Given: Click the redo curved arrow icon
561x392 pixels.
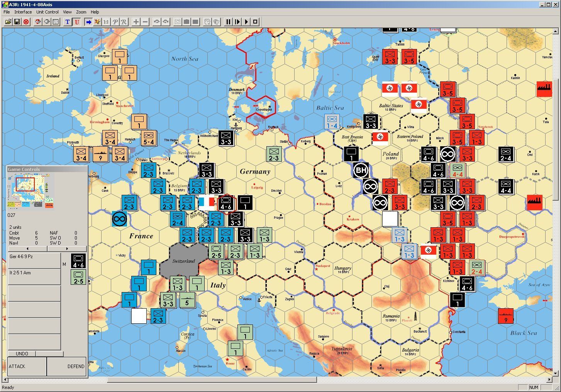Looking at the screenshot, I should click(x=166, y=22).
